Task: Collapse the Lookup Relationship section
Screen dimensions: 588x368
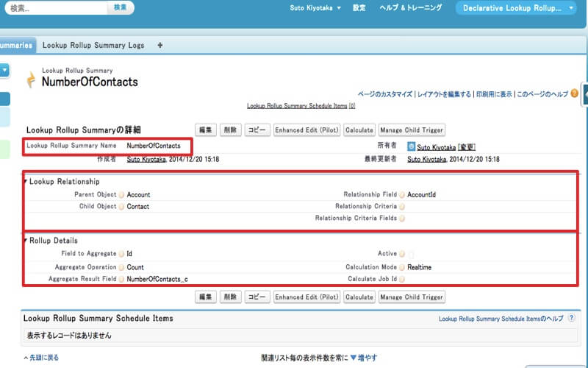Action: (25, 181)
